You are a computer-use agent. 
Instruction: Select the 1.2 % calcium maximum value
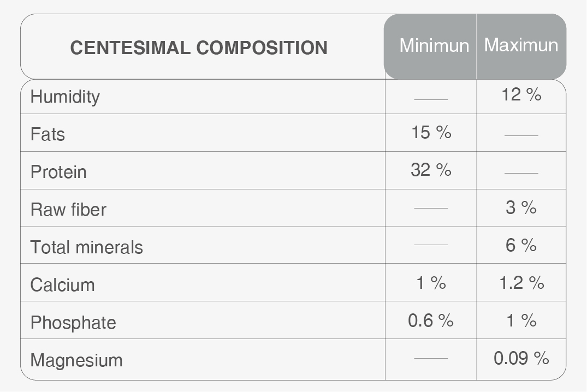pos(521,283)
